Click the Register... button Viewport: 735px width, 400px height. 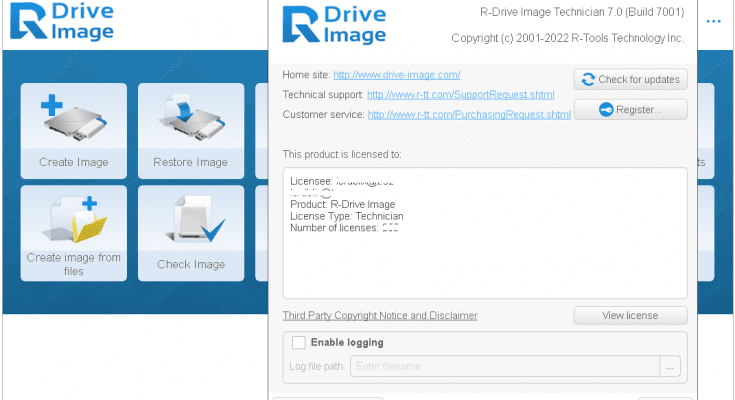pos(630,110)
